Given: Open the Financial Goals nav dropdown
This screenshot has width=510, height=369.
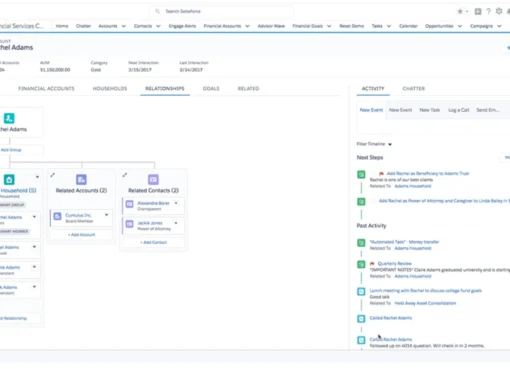Looking at the screenshot, I should click(x=329, y=26).
